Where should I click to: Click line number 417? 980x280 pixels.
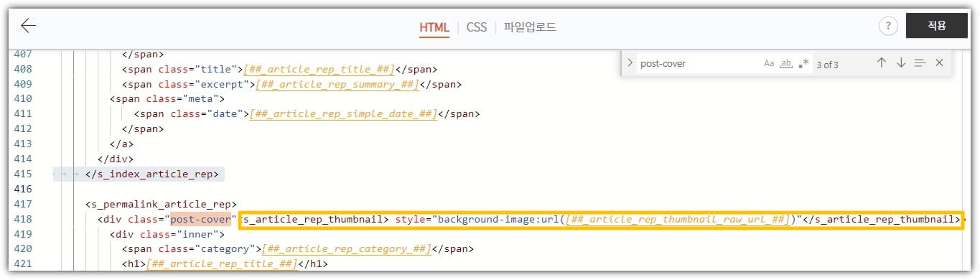(x=23, y=204)
